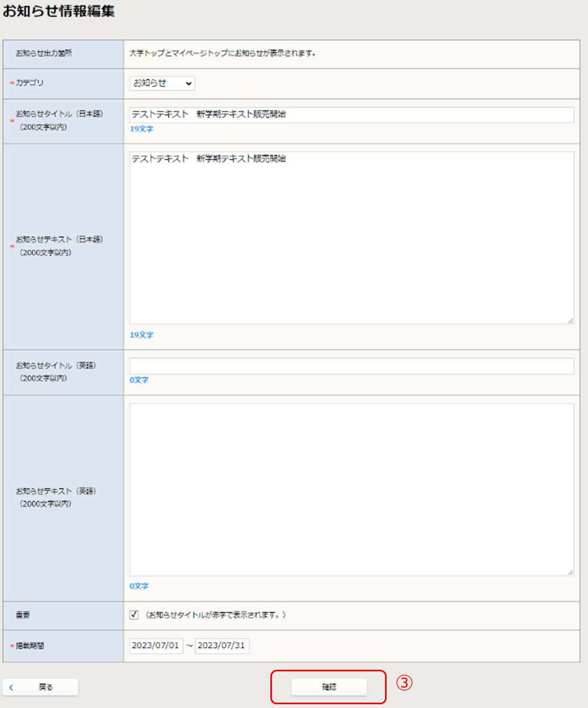The image size is (588, 708).
Task: Click the 19文字 counter below Japanese text area
Action: [x=141, y=335]
